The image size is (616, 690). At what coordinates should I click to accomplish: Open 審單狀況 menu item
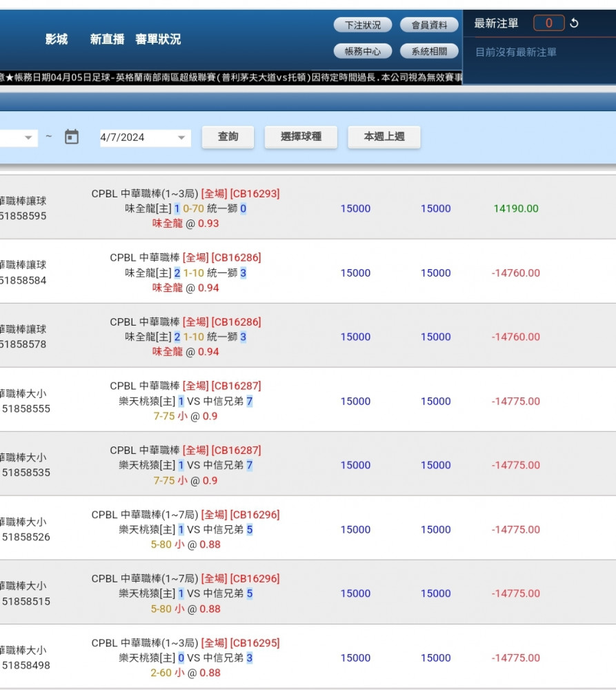click(x=158, y=39)
